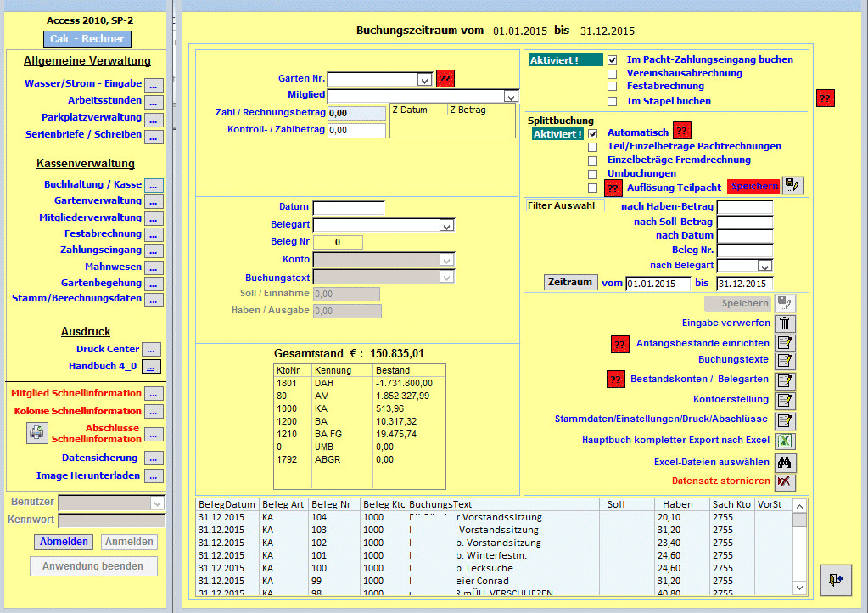
Task: Open the Buchungstexte edit icon
Action: (x=784, y=361)
